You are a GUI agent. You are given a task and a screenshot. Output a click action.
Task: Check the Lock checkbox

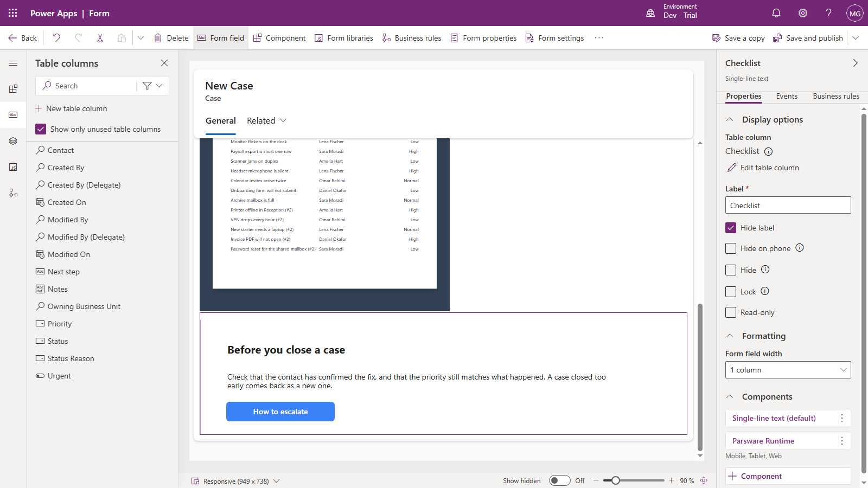731,292
